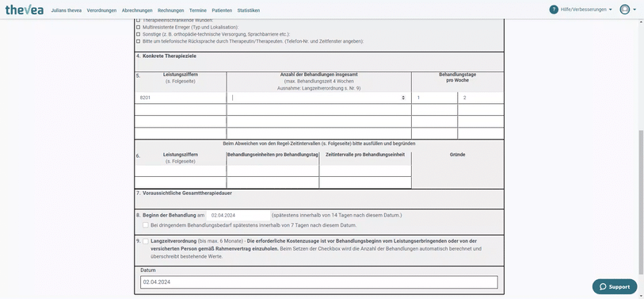Image resolution: width=644 pixels, height=299 pixels.
Task: Navigate to Termine
Action: (x=198, y=10)
